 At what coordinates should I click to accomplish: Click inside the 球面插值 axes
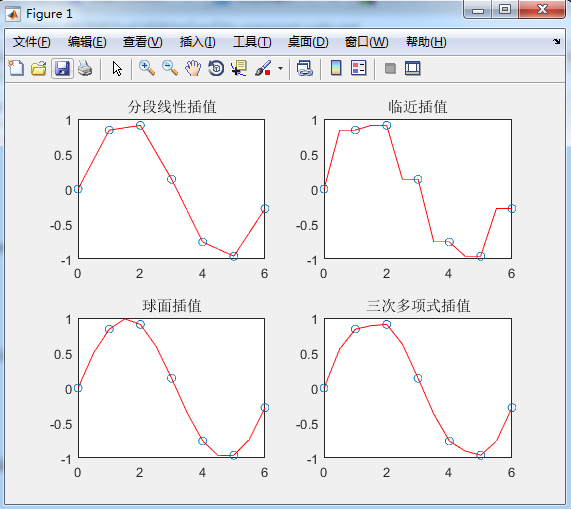tap(172, 388)
